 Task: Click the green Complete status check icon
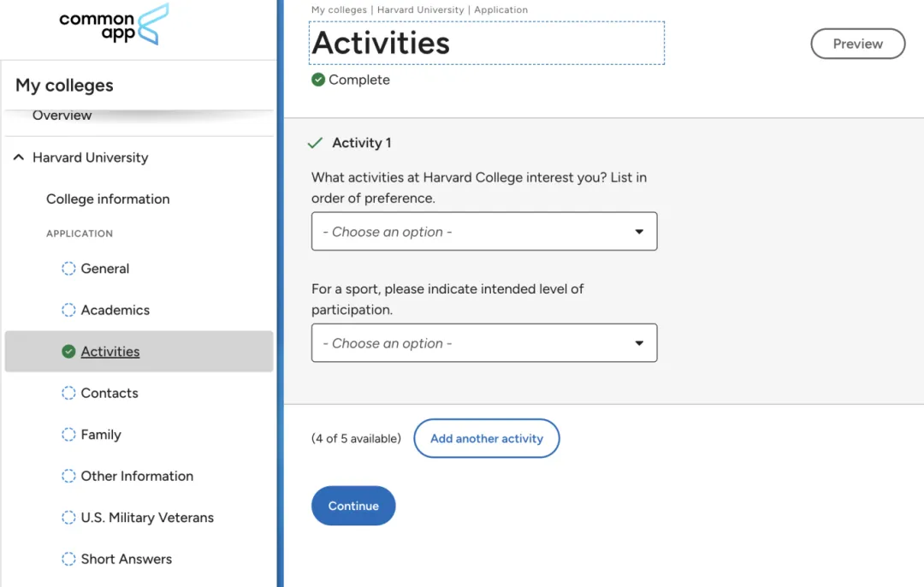pyautogui.click(x=318, y=80)
